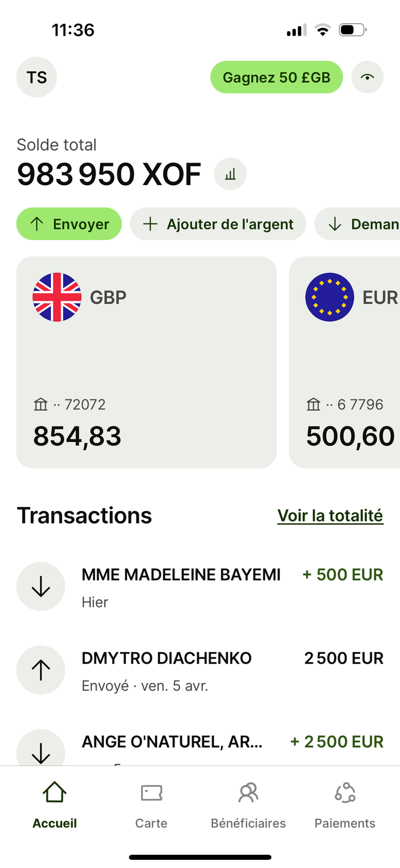Open the TS profile avatar
Image resolution: width=400 pixels, height=868 pixels.
(36, 78)
